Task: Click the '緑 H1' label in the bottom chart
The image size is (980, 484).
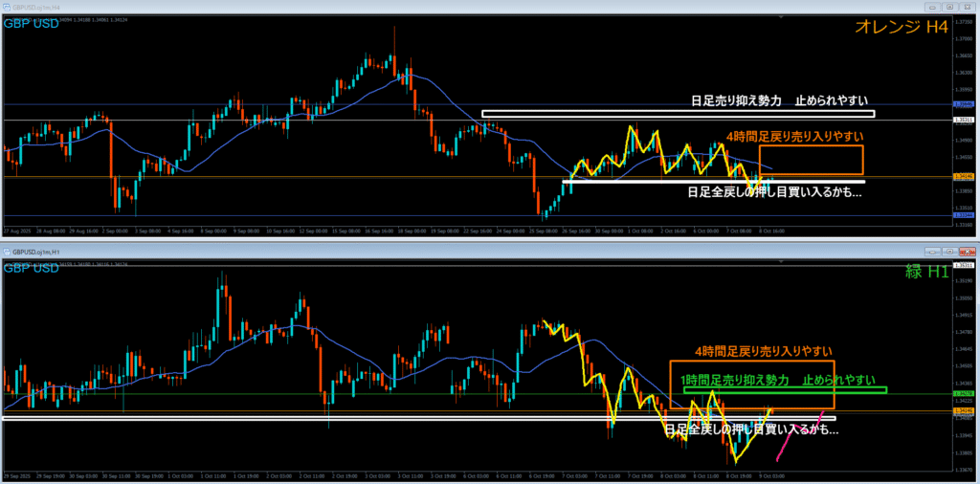Action: (x=927, y=271)
